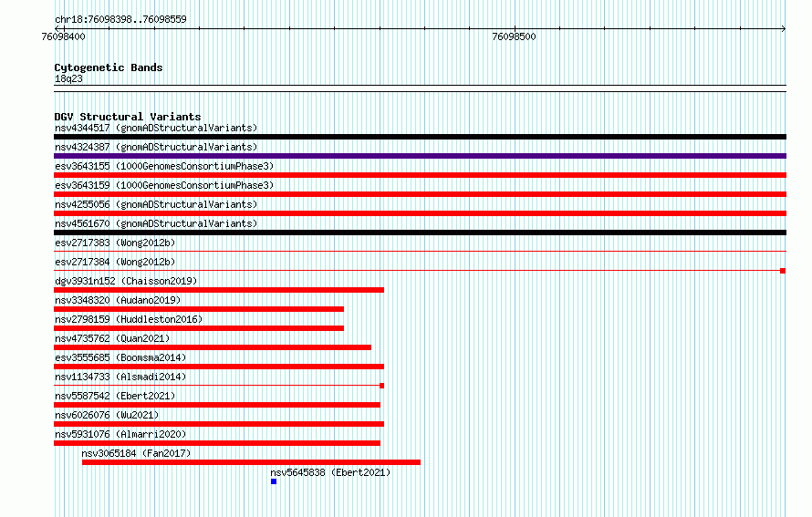Click the 76098500 ruler coordinate
This screenshot has height=517, width=812.
[514, 36]
